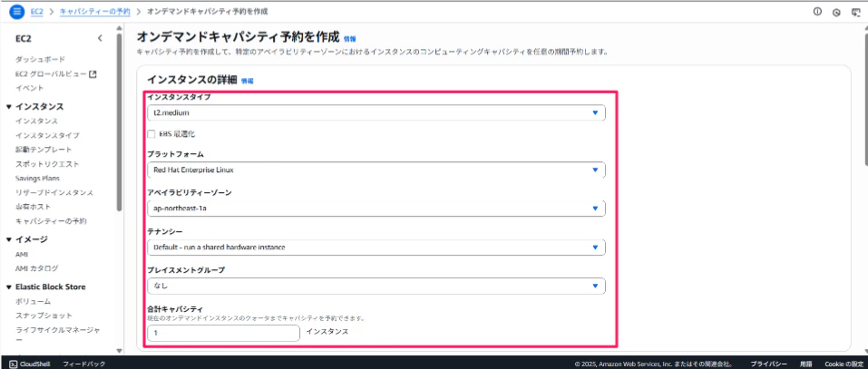Open インスタンスタイプ in sidebar

pyautogui.click(x=47, y=135)
